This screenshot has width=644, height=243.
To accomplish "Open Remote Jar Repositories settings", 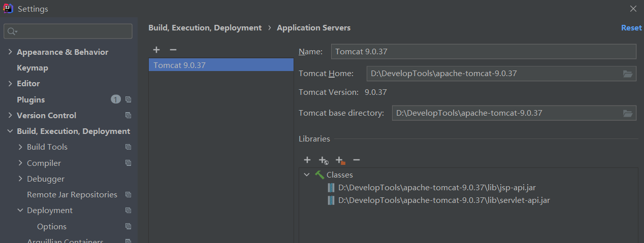I will pos(72,195).
